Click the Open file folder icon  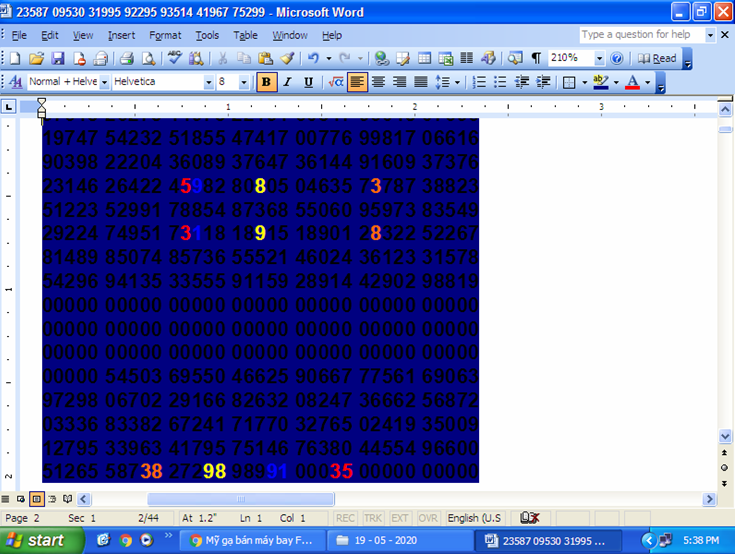coord(36,59)
